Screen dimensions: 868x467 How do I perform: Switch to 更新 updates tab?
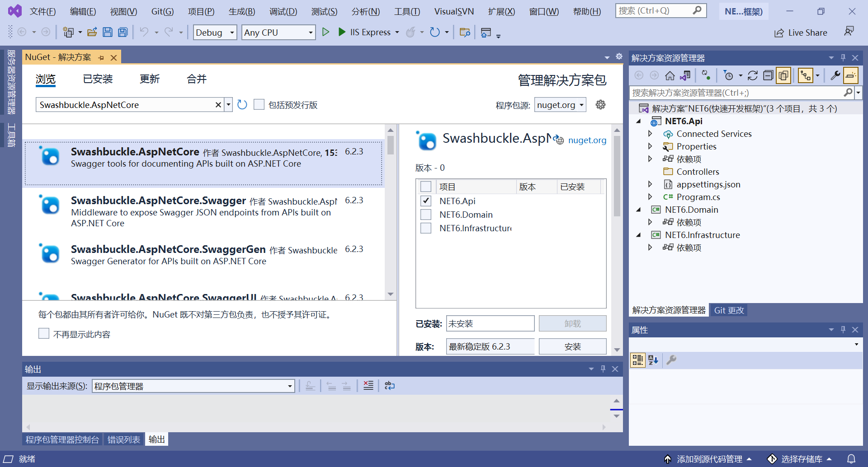(x=150, y=79)
